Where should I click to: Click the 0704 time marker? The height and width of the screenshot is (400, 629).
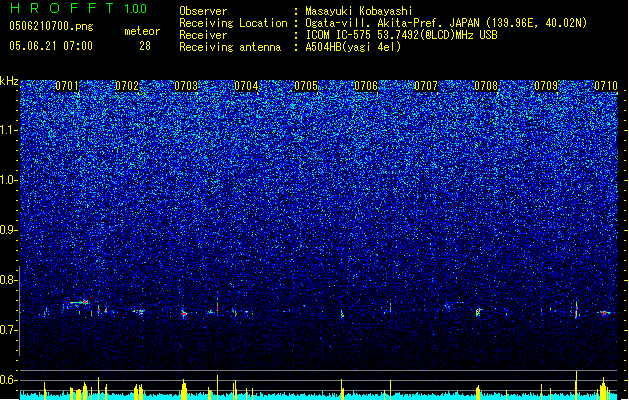coord(246,86)
